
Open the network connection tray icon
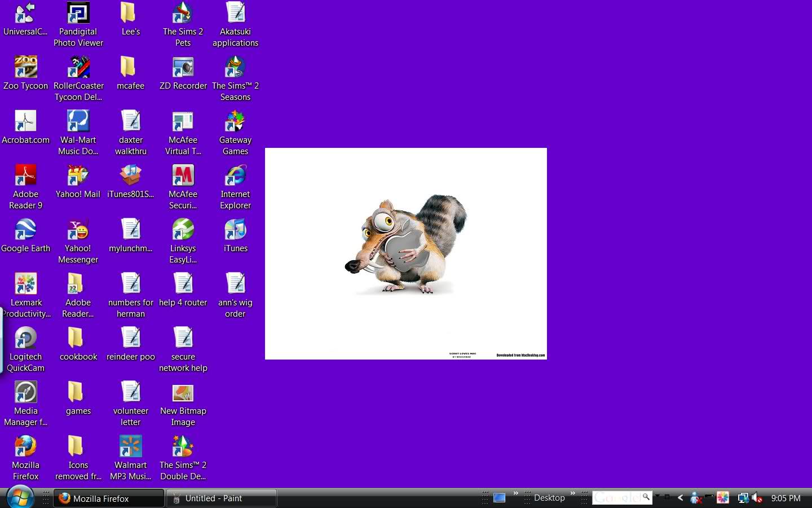coord(743,498)
